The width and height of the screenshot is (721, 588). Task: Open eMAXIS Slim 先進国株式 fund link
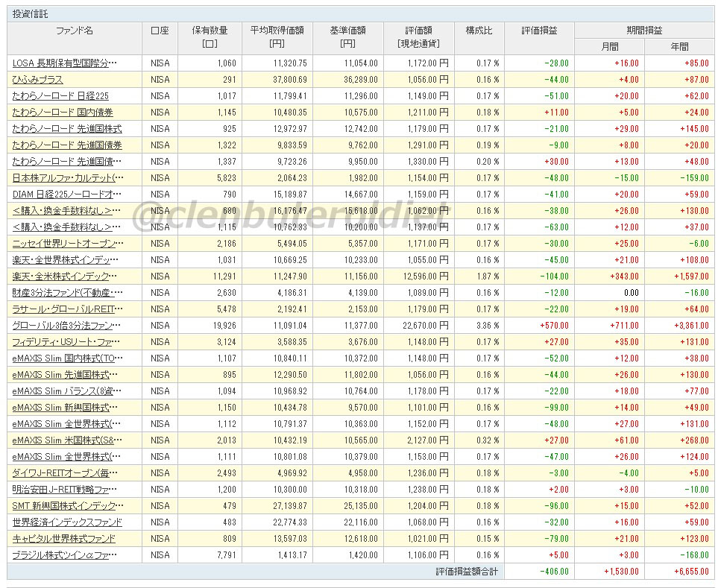pos(65,375)
